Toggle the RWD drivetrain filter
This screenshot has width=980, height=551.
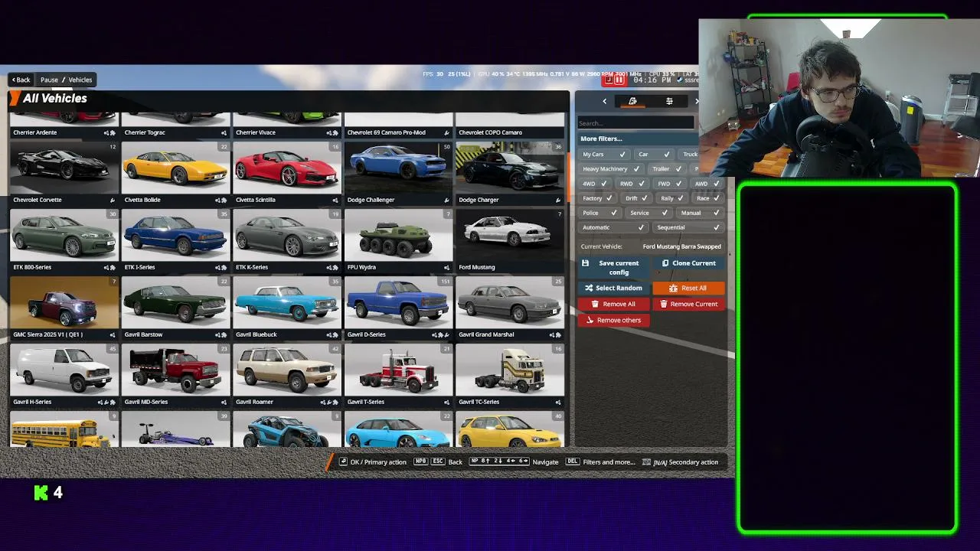pyautogui.click(x=632, y=184)
